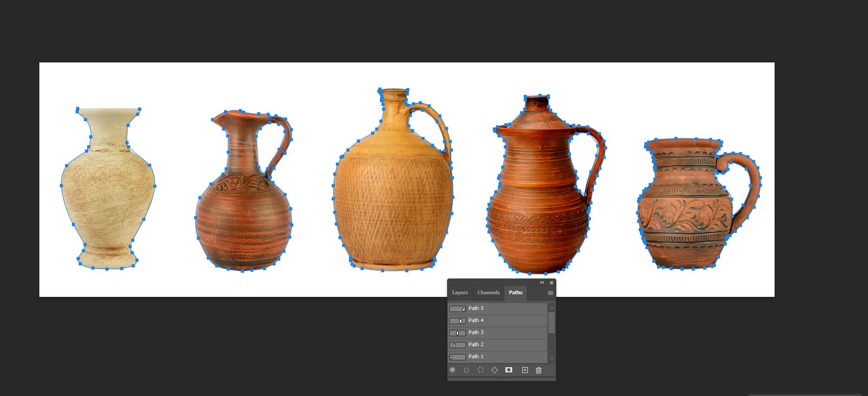868x396 pixels.
Task: Close the Paths panel
Action: 551,283
